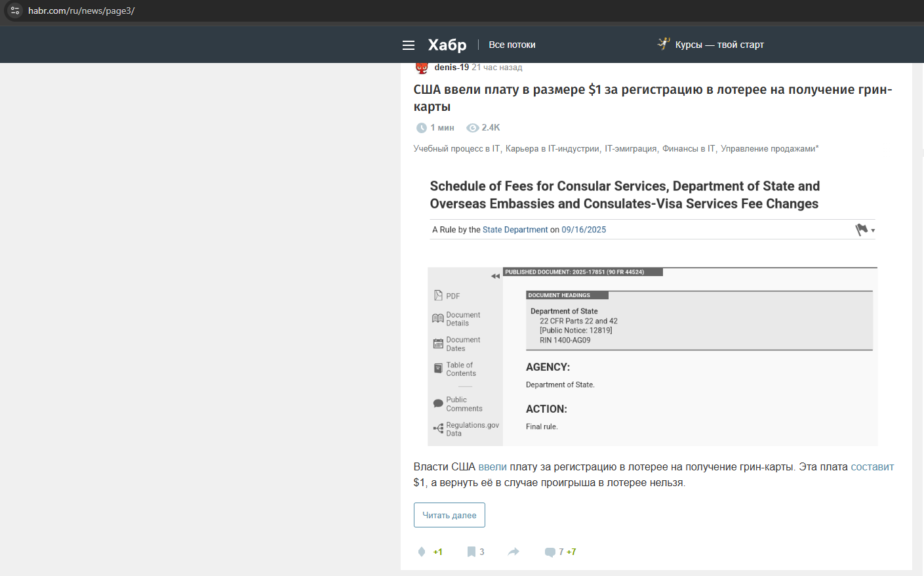Image resolution: width=924 pixels, height=576 pixels.
Task: Click the 09/16/2025 date in image
Action: [x=584, y=230]
